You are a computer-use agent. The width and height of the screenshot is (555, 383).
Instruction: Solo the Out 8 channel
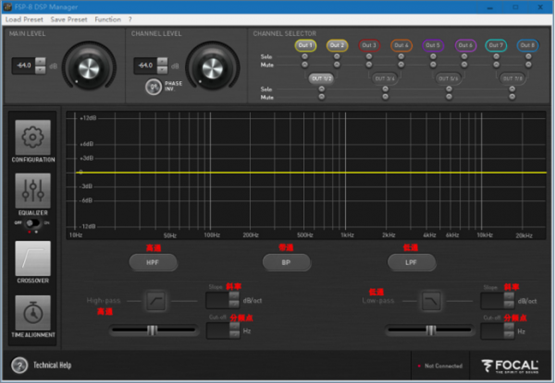528,56
